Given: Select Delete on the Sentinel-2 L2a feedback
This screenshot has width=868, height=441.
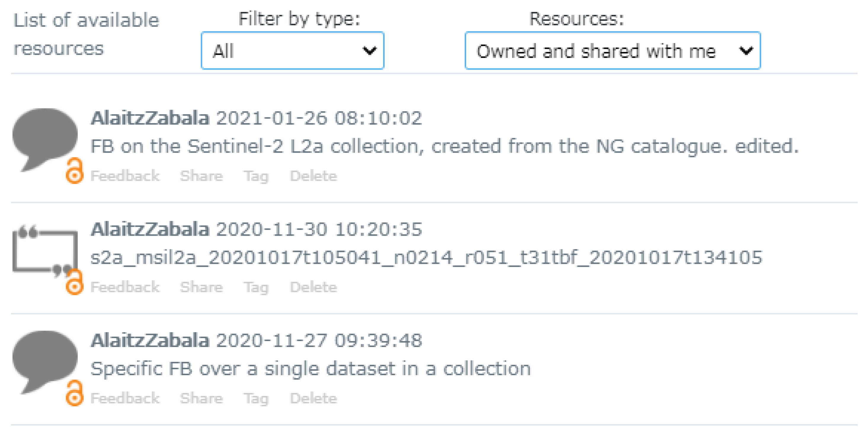Looking at the screenshot, I should [x=313, y=175].
